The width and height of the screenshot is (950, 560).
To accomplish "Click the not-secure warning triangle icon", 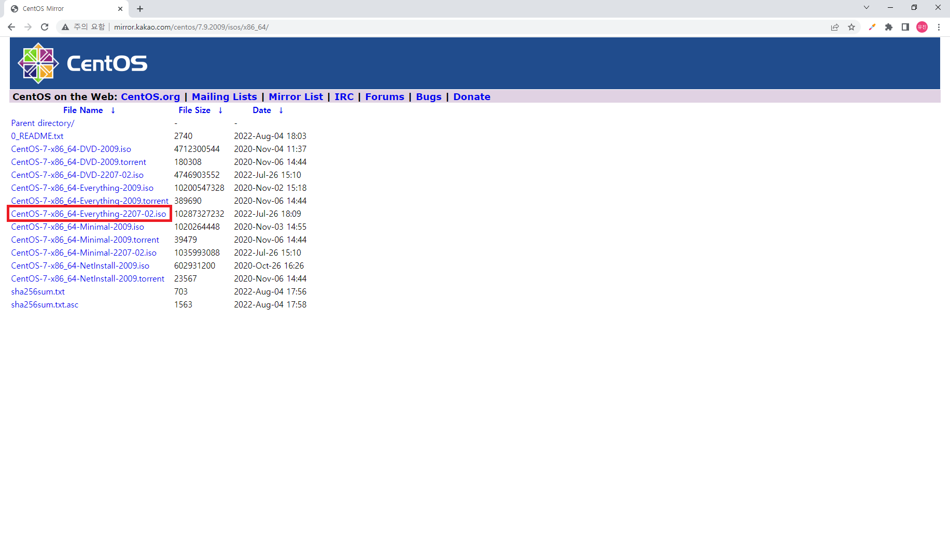I will pyautogui.click(x=65, y=27).
